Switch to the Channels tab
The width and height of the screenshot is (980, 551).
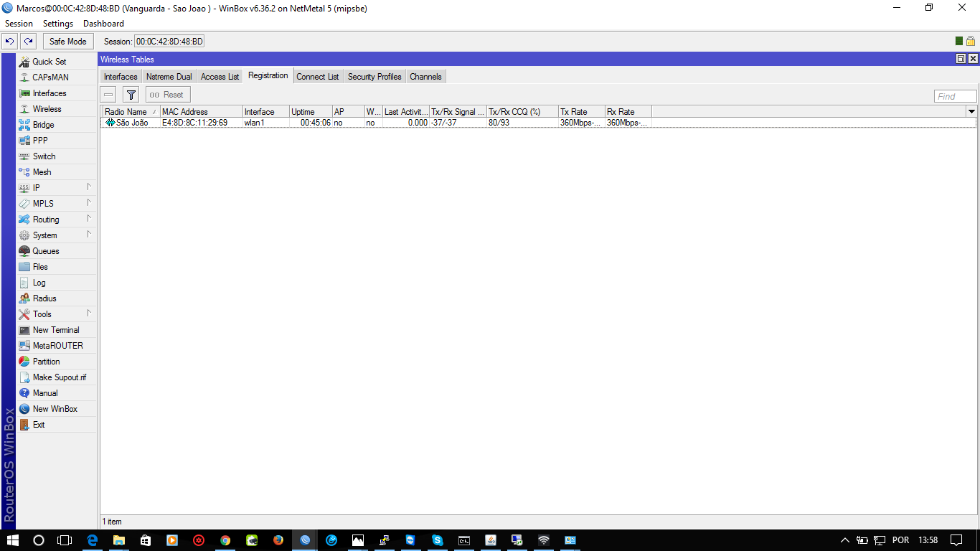tap(425, 77)
